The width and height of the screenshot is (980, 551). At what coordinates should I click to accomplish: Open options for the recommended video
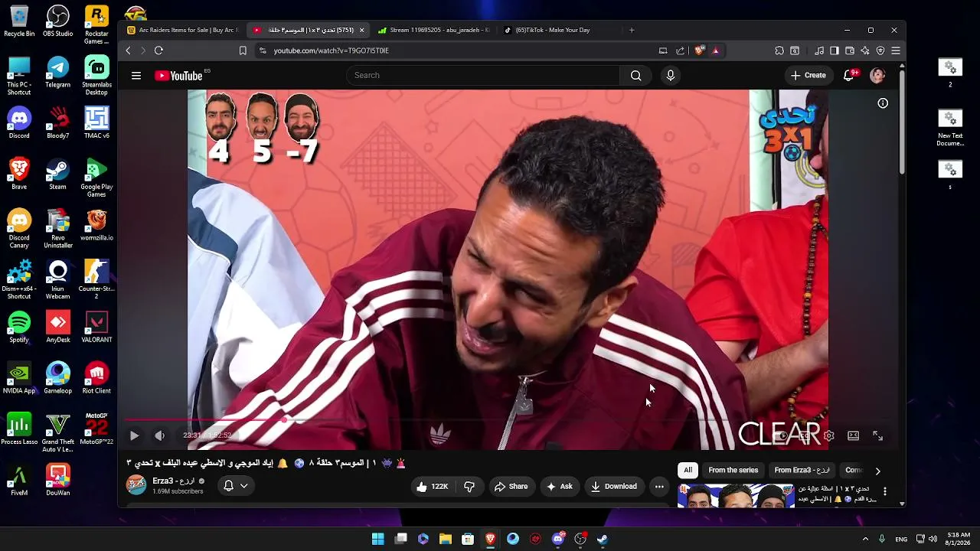884,491
